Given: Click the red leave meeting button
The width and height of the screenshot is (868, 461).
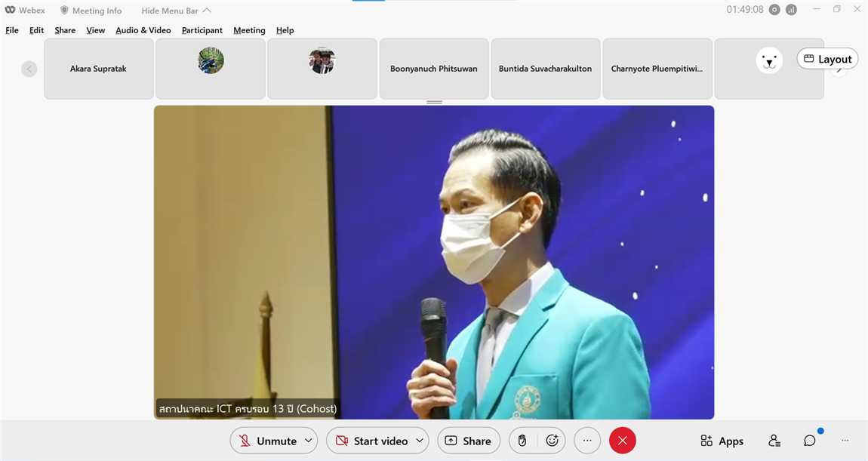Looking at the screenshot, I should (622, 441).
